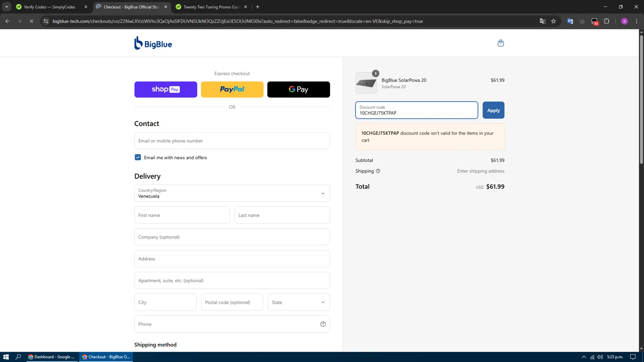
Task: Open Windows taskbar search
Action: click(18, 357)
